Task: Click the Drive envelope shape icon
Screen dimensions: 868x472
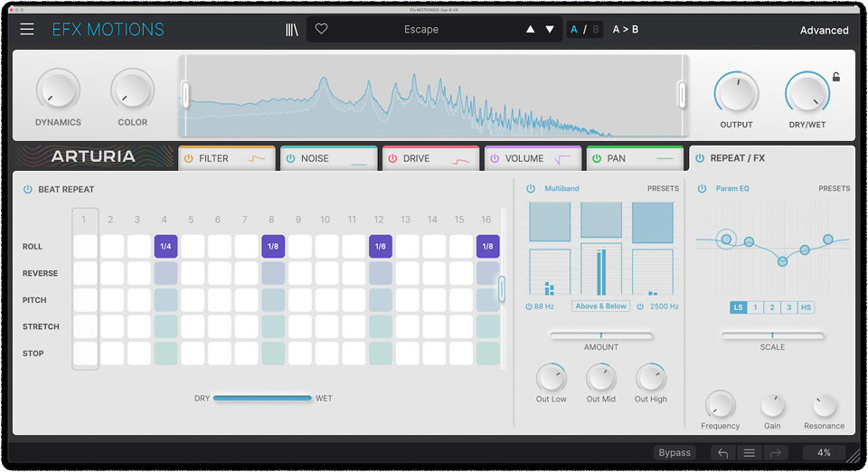Action: (x=460, y=160)
